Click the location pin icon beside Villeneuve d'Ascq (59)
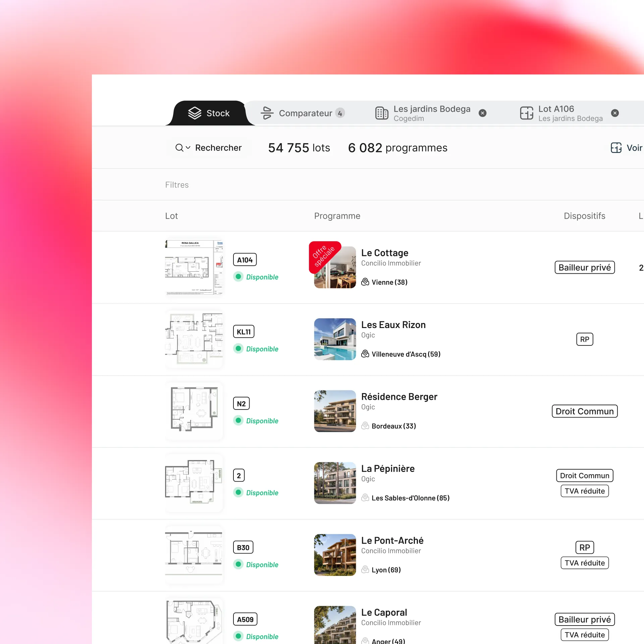 (x=365, y=354)
